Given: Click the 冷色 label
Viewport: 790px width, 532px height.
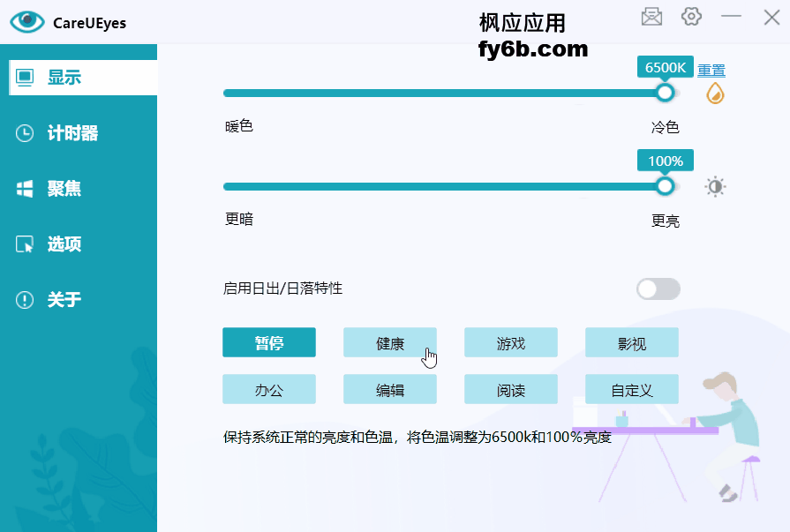Looking at the screenshot, I should 665,127.
